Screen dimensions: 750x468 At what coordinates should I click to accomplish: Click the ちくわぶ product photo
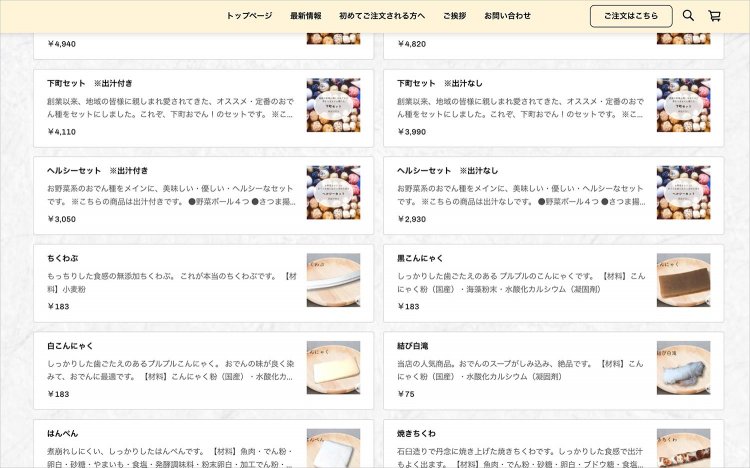click(333, 280)
